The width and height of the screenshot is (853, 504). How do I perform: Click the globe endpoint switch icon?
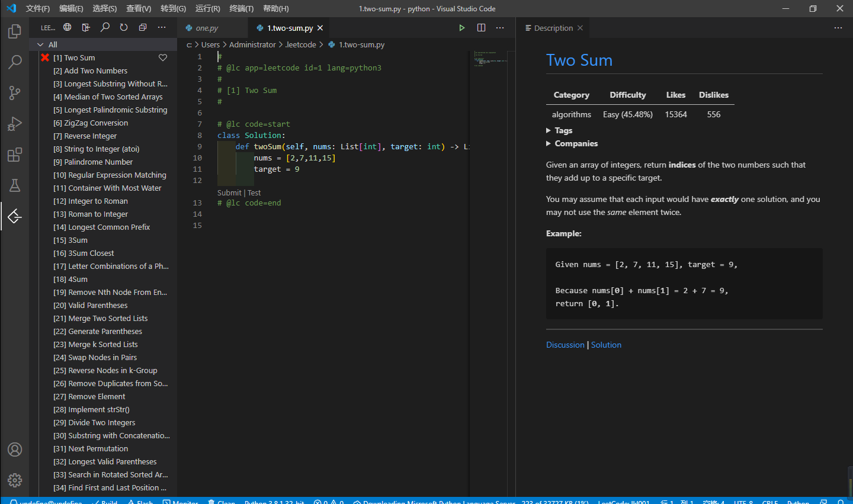point(68,28)
